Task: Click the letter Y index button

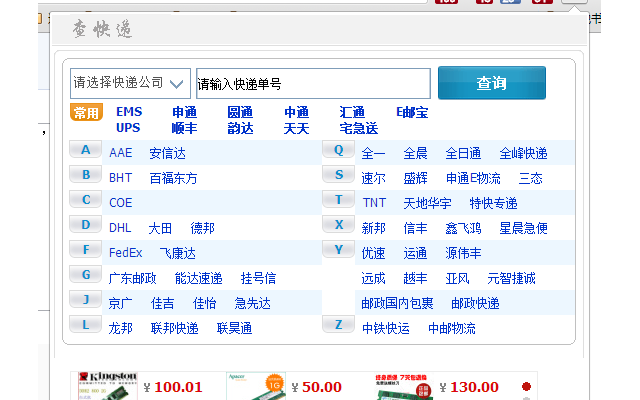Action: (338, 249)
